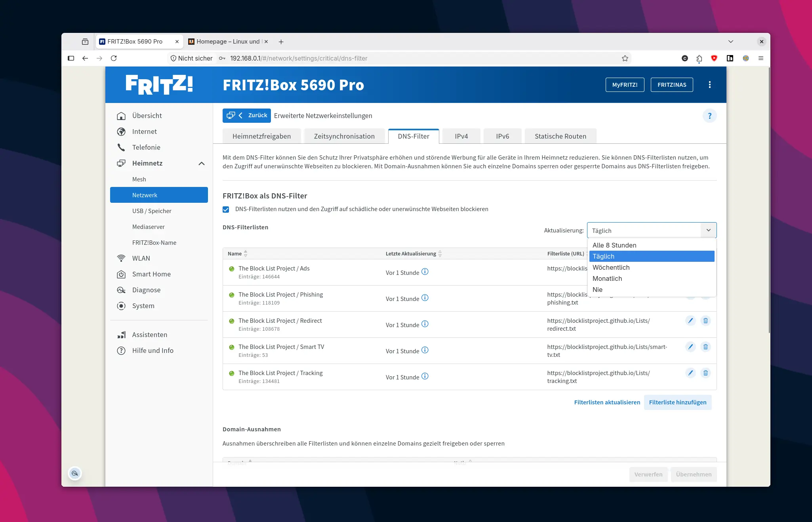Bookmark this page with the star icon
Image resolution: width=812 pixels, height=522 pixels.
[625, 58]
